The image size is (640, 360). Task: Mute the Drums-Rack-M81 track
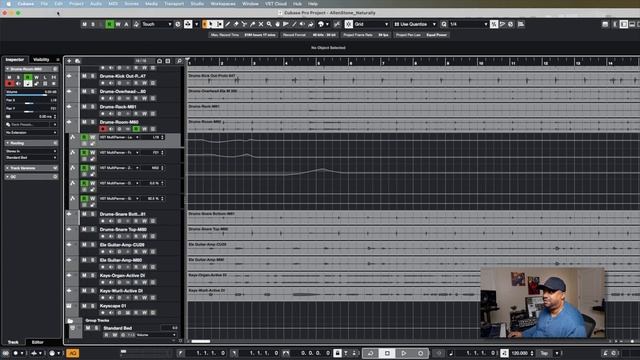84,107
